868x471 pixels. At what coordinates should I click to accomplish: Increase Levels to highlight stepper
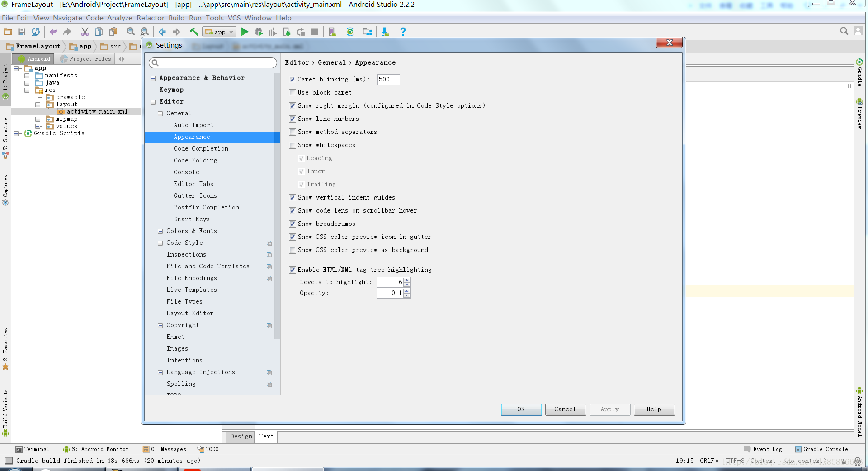tap(407, 280)
